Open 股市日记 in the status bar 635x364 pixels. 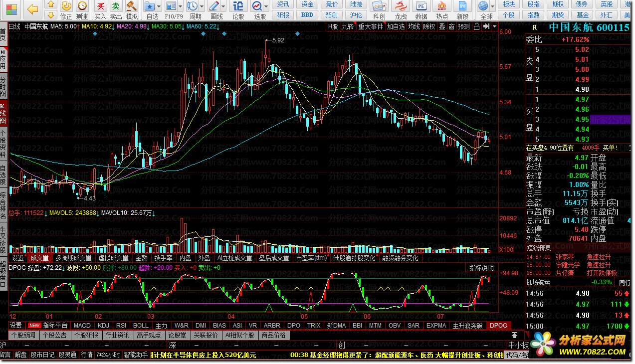click(x=43, y=355)
